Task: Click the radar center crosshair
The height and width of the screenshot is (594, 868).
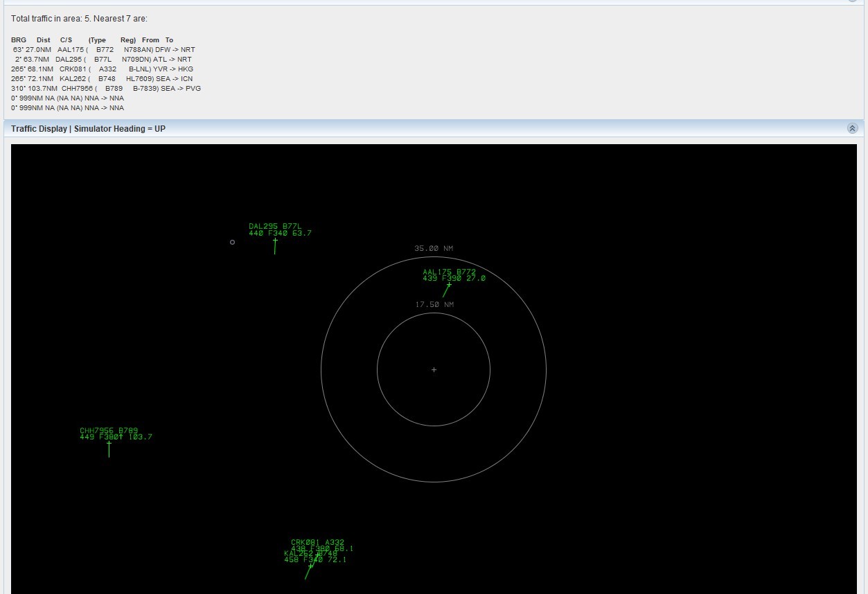Action: click(434, 369)
